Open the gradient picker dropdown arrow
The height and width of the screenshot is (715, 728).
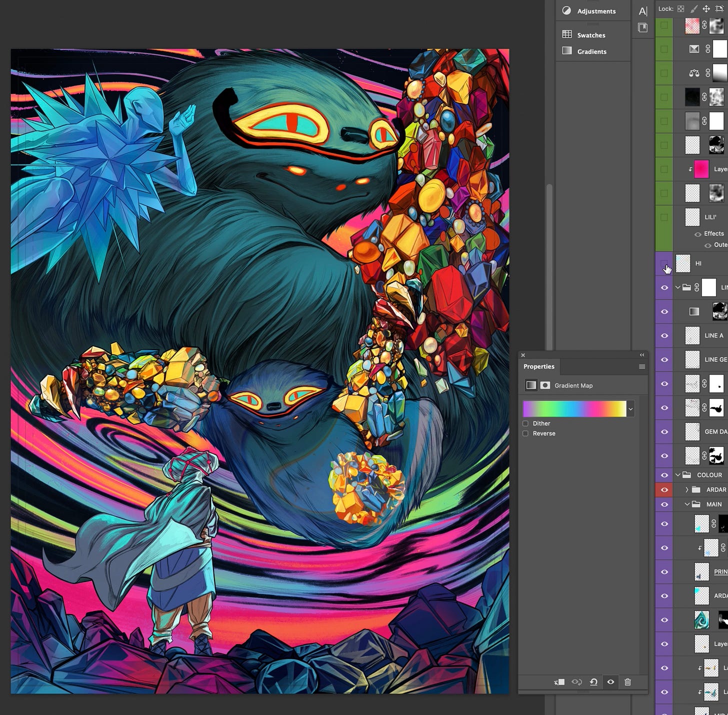coord(630,409)
